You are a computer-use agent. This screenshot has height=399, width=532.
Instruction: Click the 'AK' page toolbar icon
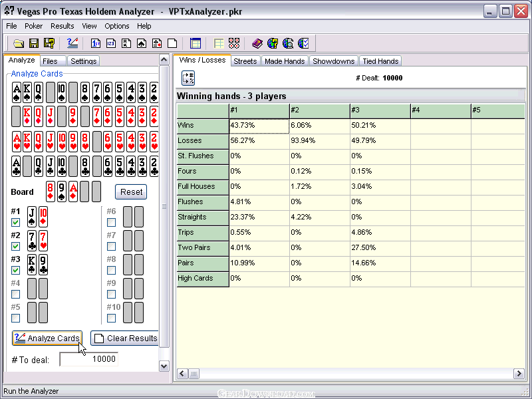126,43
